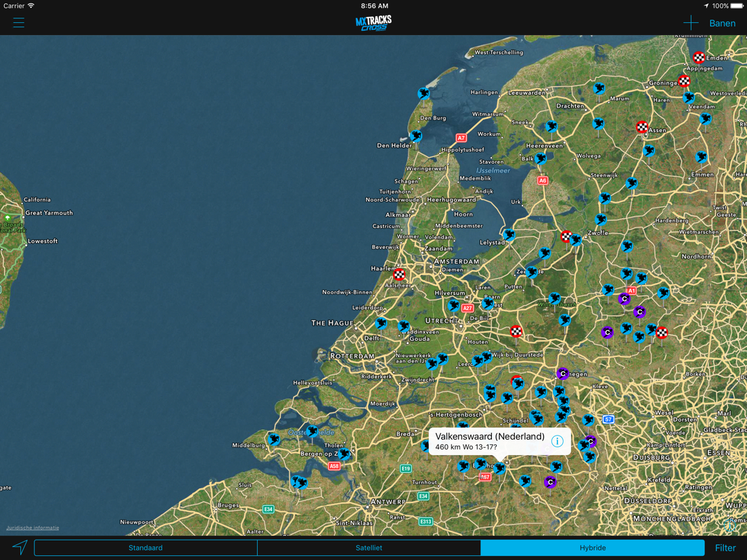This screenshot has width=747, height=560.
Task: Select checkered flag pin at Assen
Action: point(641,126)
